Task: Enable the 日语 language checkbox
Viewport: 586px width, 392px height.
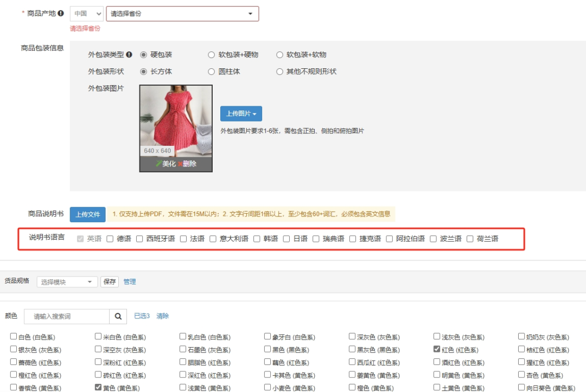Action: [286, 238]
